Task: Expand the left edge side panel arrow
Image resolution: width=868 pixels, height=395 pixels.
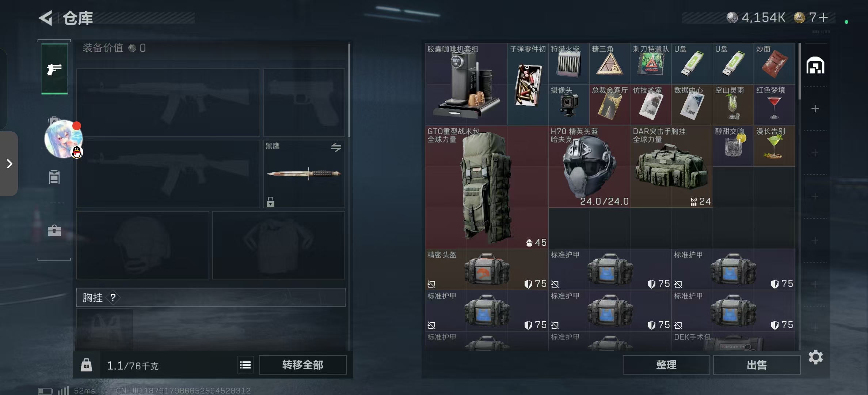Action: [x=9, y=163]
